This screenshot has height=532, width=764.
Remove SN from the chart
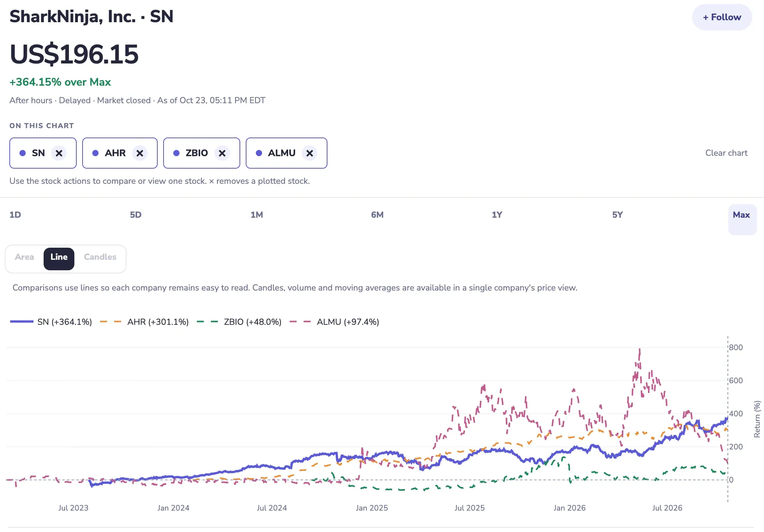(x=59, y=153)
